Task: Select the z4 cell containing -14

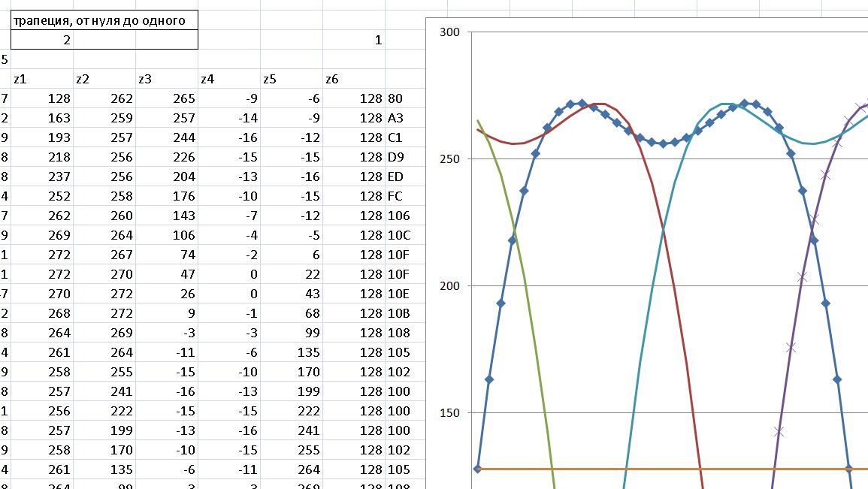Action: coord(229,118)
